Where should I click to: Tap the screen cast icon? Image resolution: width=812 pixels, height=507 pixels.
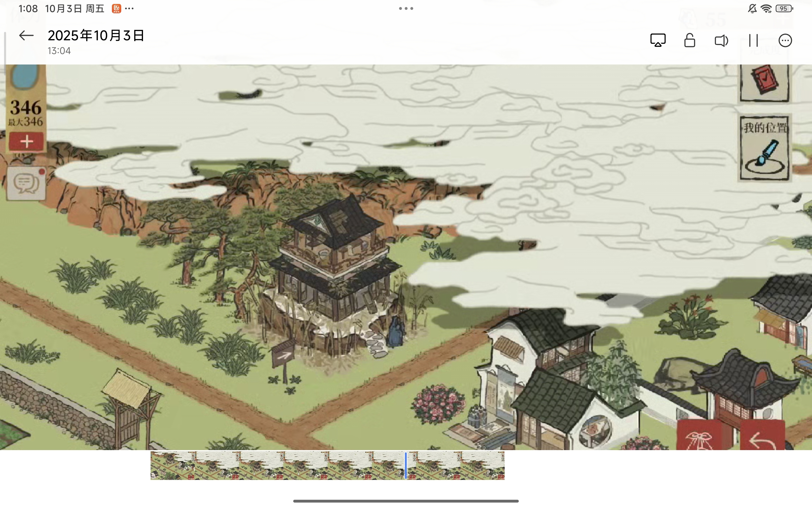pos(658,41)
